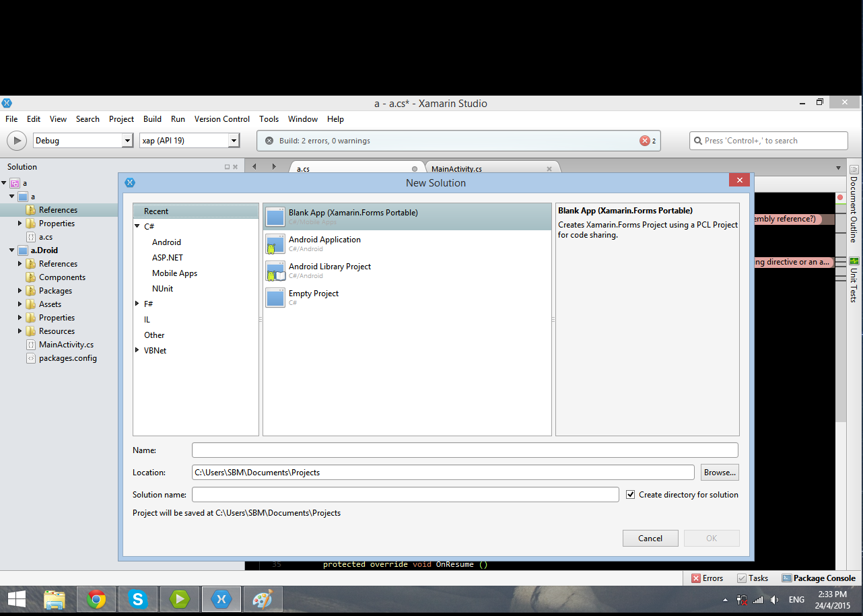The width and height of the screenshot is (863, 616).
Task: Select the NUnit category
Action: click(162, 289)
